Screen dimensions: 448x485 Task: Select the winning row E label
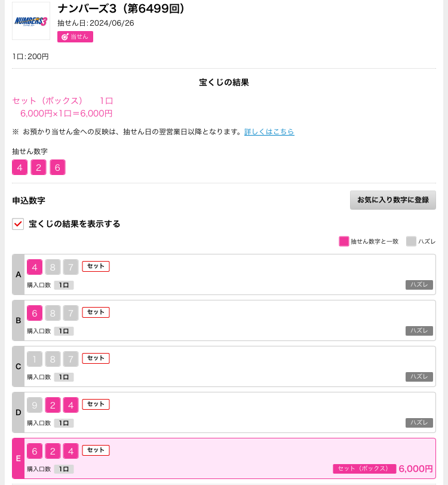[x=19, y=458]
